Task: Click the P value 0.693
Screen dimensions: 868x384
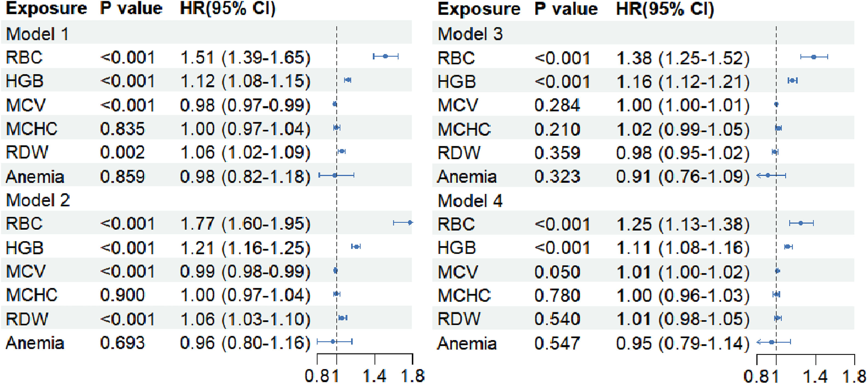Action: (122, 343)
